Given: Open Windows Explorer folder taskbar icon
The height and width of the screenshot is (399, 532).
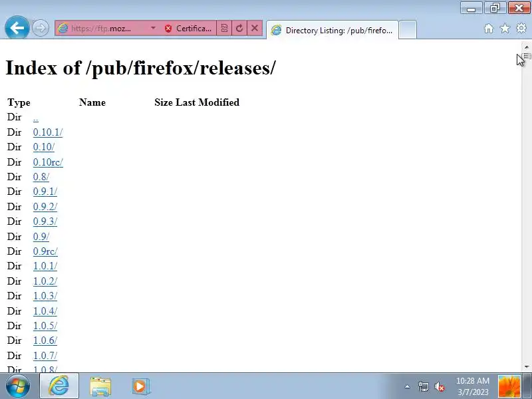Looking at the screenshot, I should 100,386.
